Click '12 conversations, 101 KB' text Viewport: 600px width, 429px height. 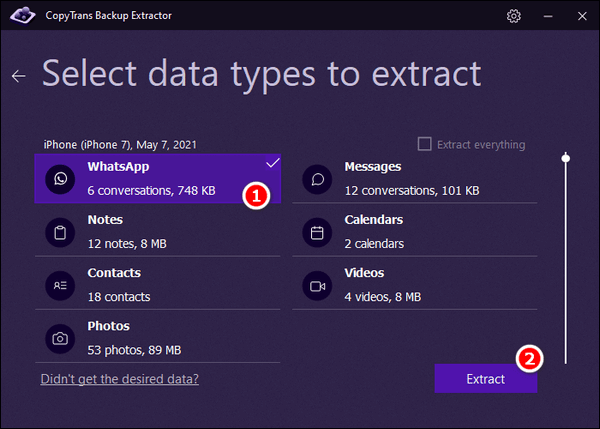pyautogui.click(x=412, y=191)
